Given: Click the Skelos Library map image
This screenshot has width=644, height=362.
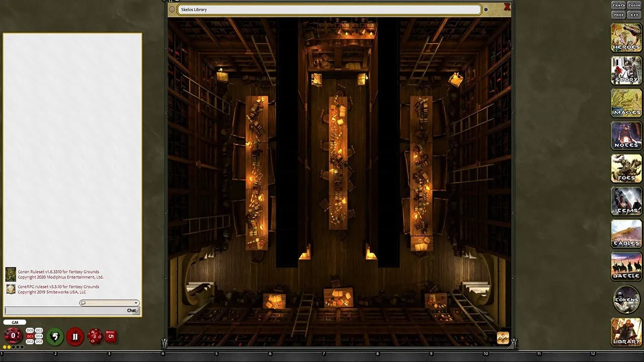Looking at the screenshot, I should [340, 182].
